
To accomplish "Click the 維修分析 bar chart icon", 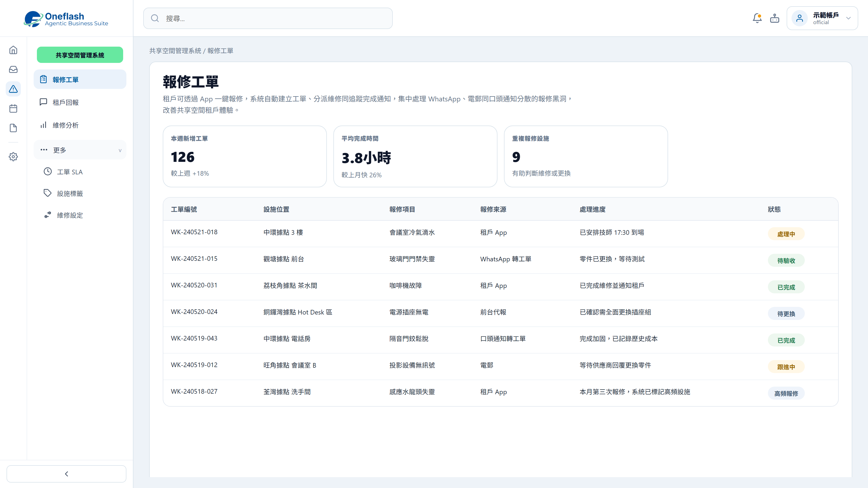I will click(x=43, y=125).
